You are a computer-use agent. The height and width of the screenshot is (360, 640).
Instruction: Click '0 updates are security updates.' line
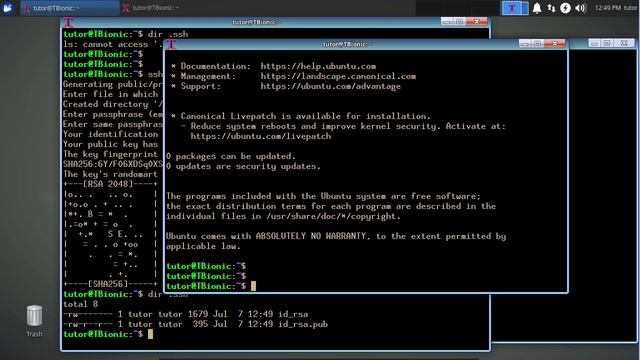[243, 167]
